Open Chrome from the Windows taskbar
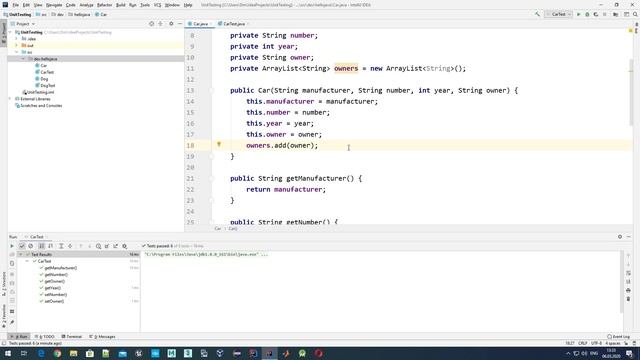Viewport: 640px width, 360px height. [57, 353]
